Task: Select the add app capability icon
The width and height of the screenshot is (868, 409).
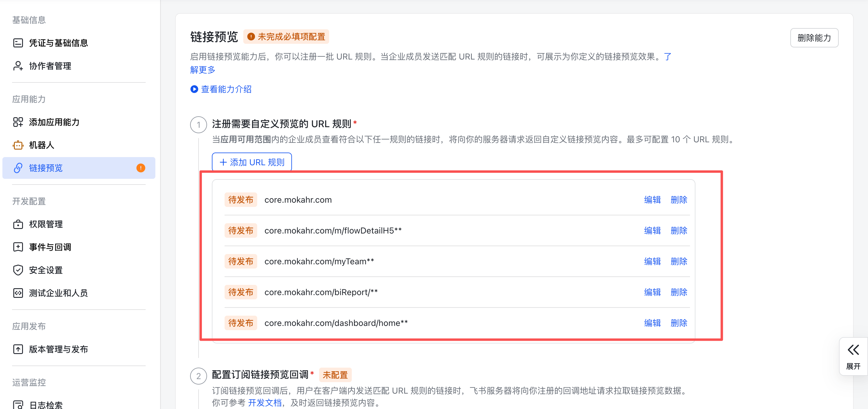Action: click(18, 122)
